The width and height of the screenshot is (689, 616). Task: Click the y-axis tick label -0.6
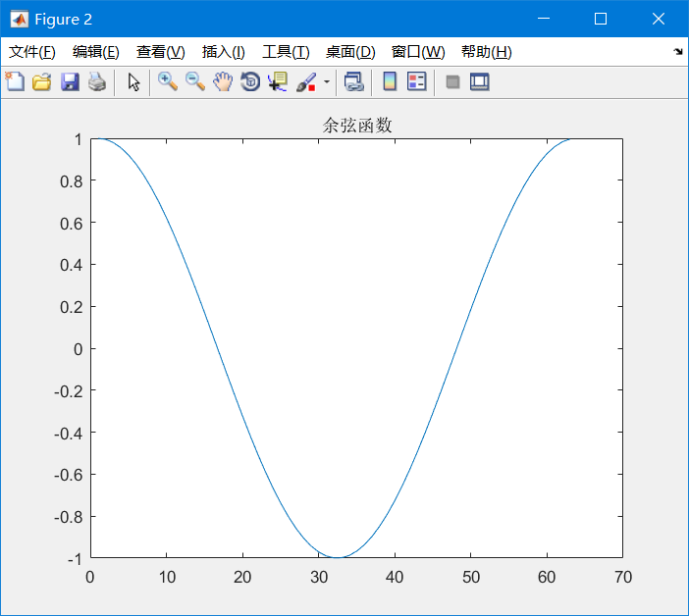click(x=68, y=475)
